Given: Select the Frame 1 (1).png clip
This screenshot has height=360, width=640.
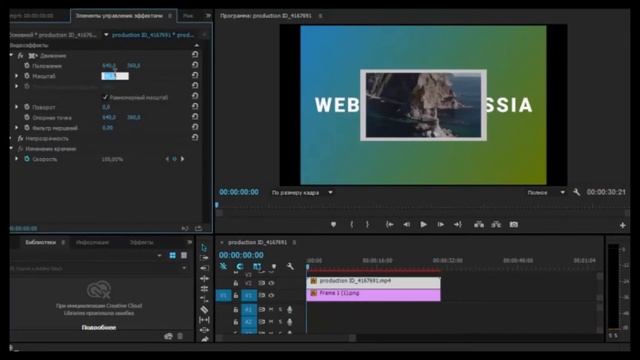Looking at the screenshot, I should (x=373, y=295).
